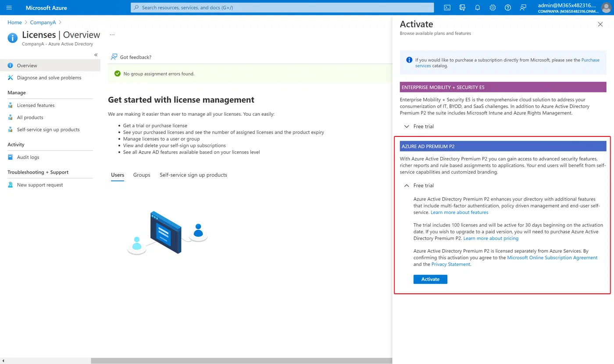The image size is (614, 364).
Task: Click the Diagnose and solve problems wrench icon
Action: point(11,78)
